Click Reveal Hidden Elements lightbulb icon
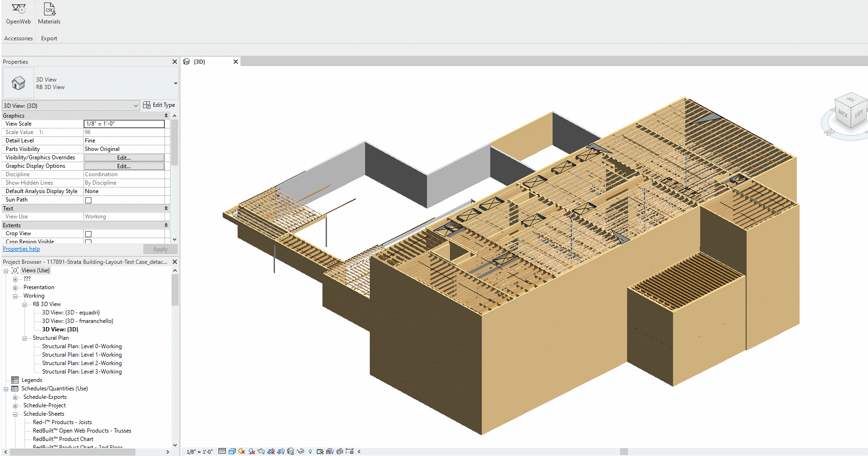The height and width of the screenshot is (456, 868). coord(310,451)
